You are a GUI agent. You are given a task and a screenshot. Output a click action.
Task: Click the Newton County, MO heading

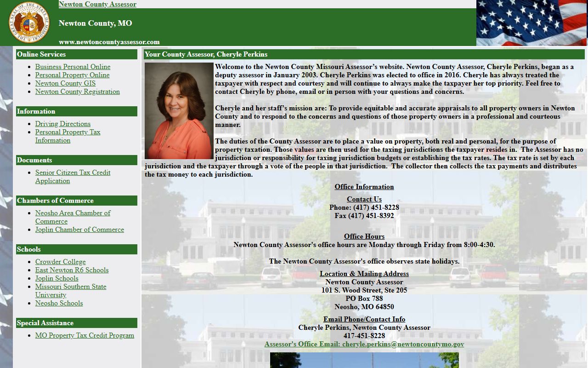pyautogui.click(x=95, y=23)
